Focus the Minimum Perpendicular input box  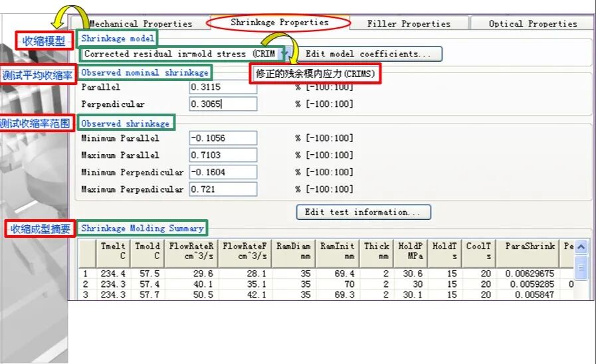(x=223, y=172)
